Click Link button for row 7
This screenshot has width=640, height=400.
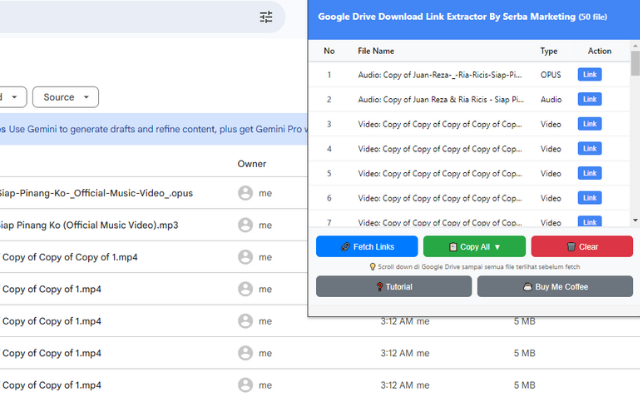[589, 221]
